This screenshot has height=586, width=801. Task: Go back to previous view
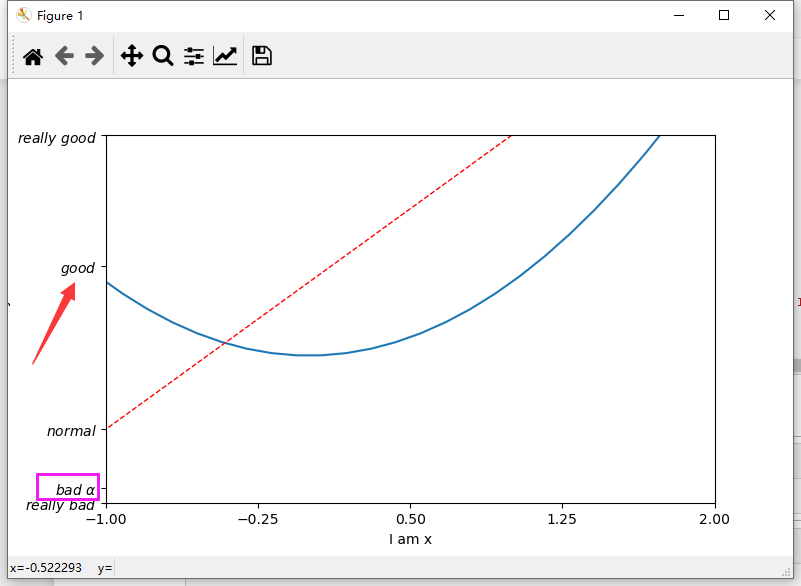tap(64, 56)
